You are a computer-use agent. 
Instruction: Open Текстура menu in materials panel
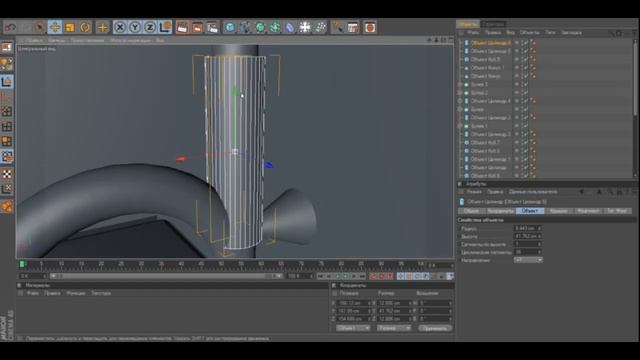tap(101, 293)
